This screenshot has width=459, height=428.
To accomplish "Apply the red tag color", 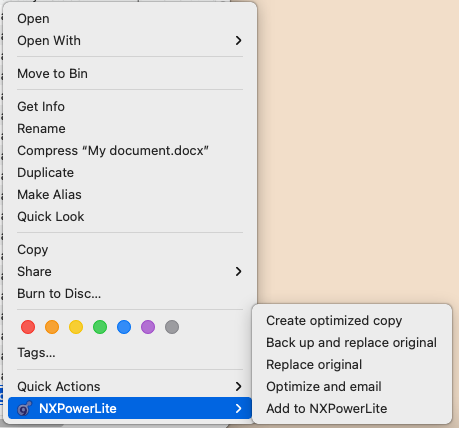I will tap(28, 327).
